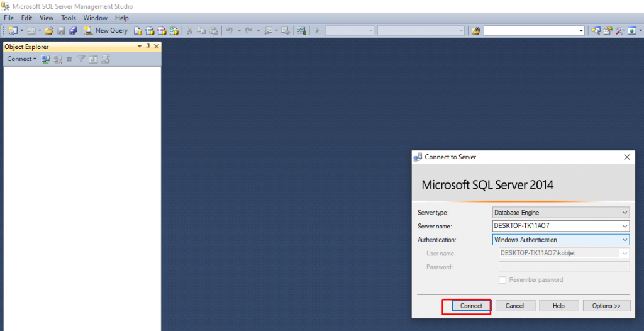644x331 pixels.
Task: Toggle the Remember password checkbox
Action: [x=502, y=279]
